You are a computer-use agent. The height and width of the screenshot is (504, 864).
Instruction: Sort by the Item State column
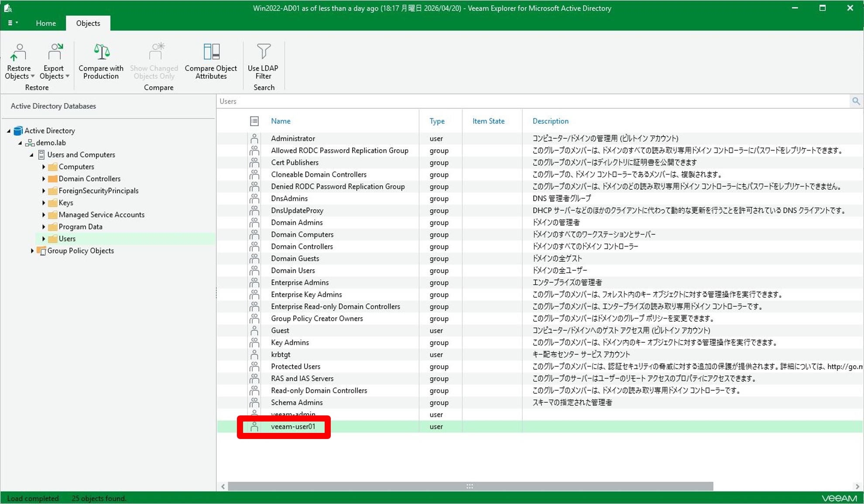[488, 121]
